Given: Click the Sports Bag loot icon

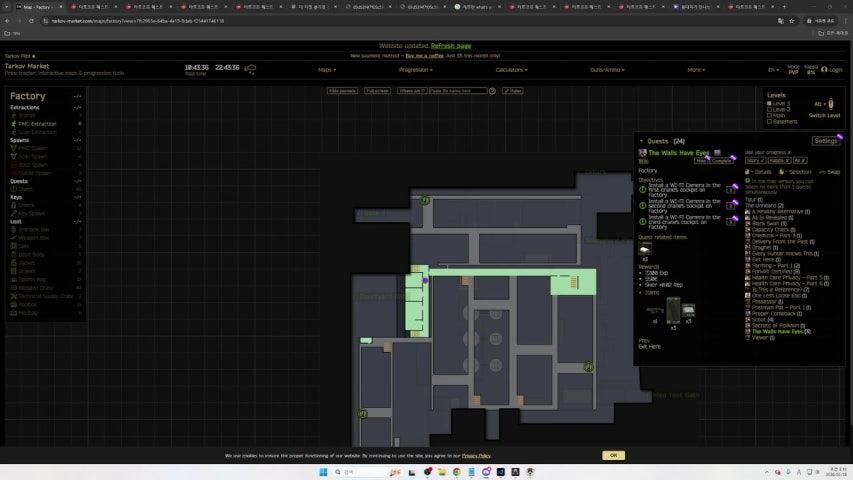Looking at the screenshot, I should click(x=14, y=279).
